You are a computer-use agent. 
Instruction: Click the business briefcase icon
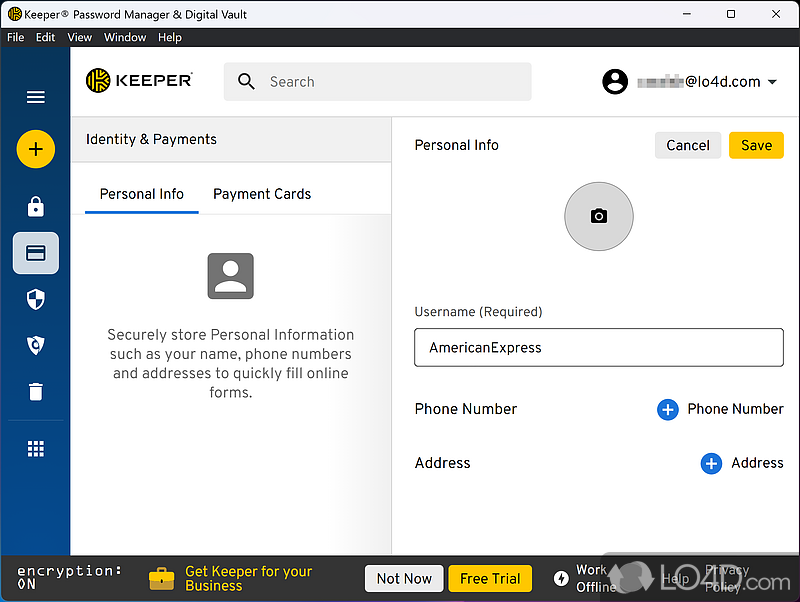162,579
